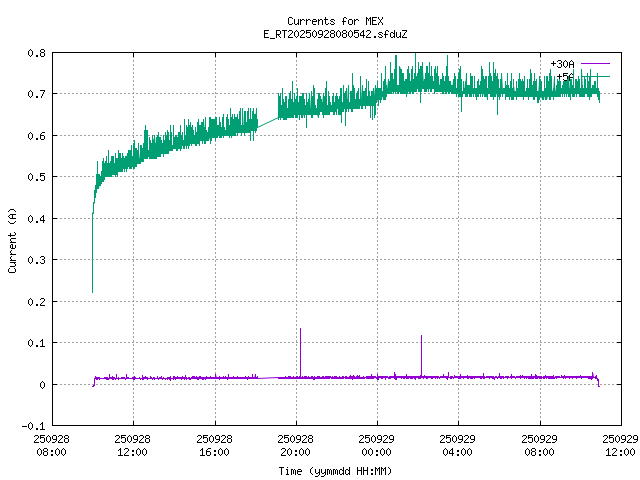
Task: Click the E_RT20250928080542.sfduZ filename subtitle
Action: [x=334, y=34]
